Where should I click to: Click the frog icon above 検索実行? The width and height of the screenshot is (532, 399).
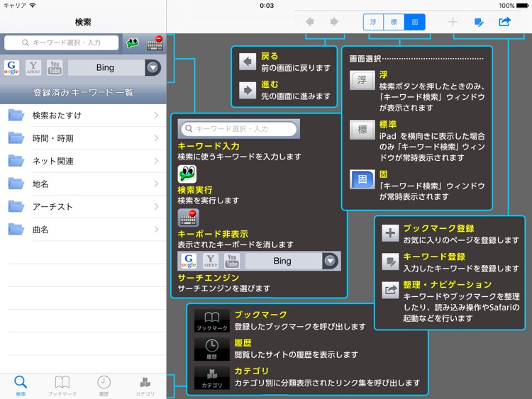click(x=187, y=174)
